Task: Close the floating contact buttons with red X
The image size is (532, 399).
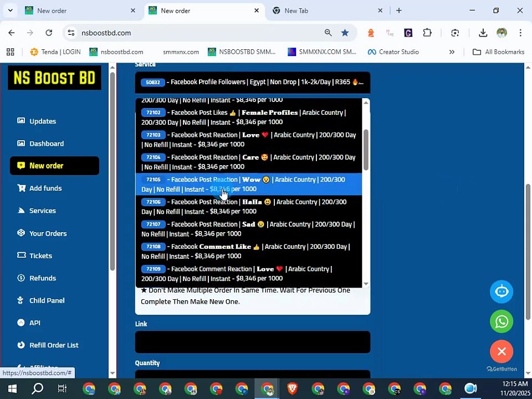Action: coord(502,351)
